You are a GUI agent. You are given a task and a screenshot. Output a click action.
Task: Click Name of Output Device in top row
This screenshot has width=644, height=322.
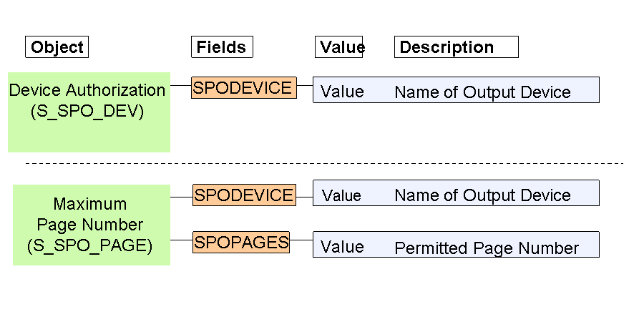(482, 92)
